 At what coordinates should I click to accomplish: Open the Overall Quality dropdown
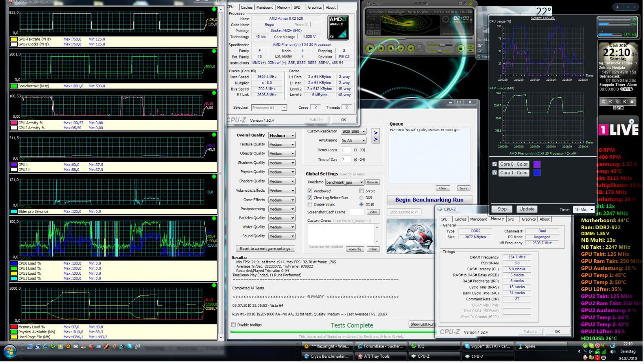pos(282,136)
